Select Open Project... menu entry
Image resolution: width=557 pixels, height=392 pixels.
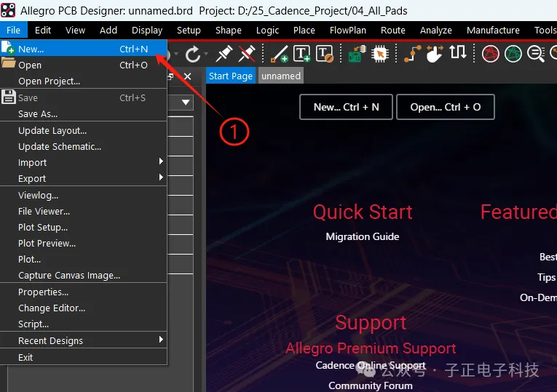(84, 81)
